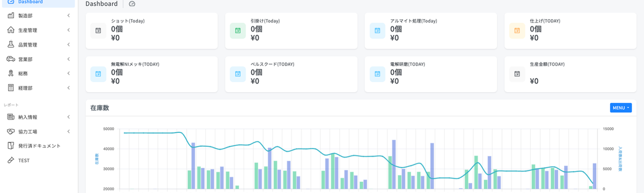Select the TEST menu item

[39, 160]
